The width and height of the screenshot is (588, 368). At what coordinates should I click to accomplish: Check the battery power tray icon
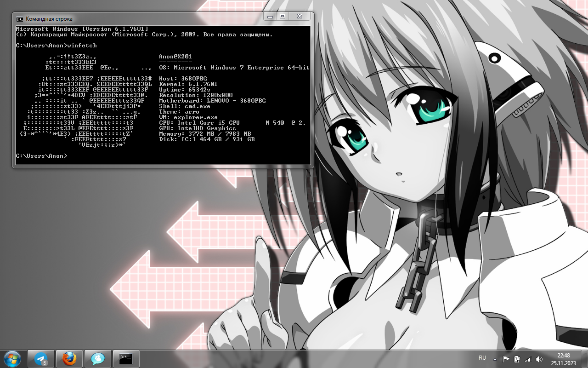click(517, 359)
